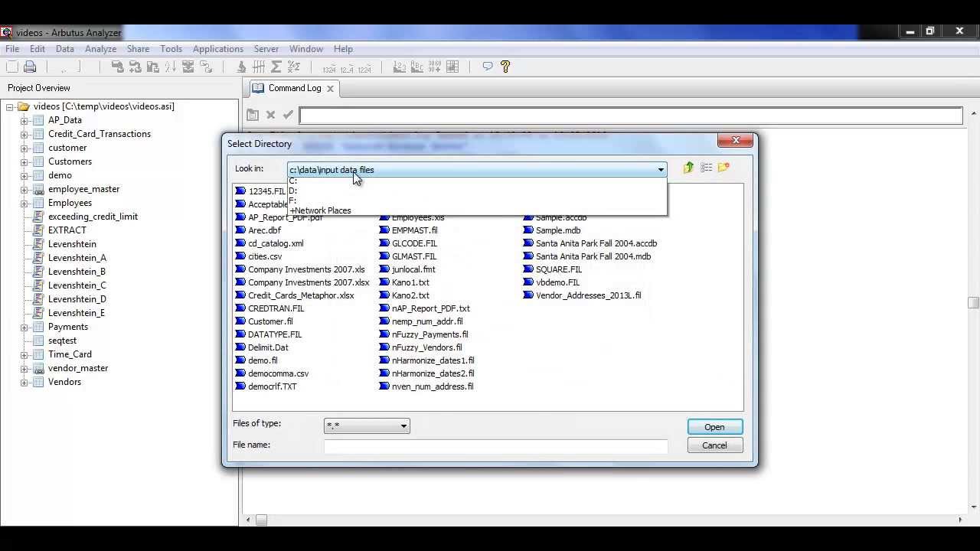The width and height of the screenshot is (980, 551).
Task: Click the horizontal scrollbar thumb at bottom
Action: 261,520
